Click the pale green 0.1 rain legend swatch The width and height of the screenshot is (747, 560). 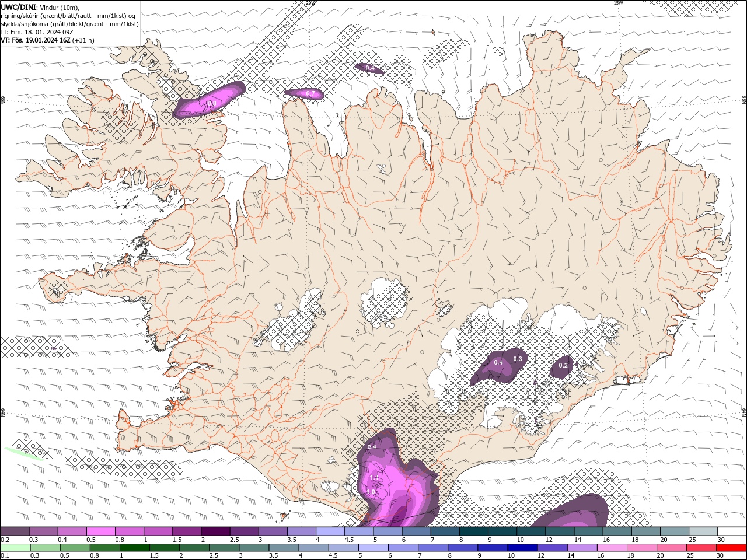coord(15,548)
